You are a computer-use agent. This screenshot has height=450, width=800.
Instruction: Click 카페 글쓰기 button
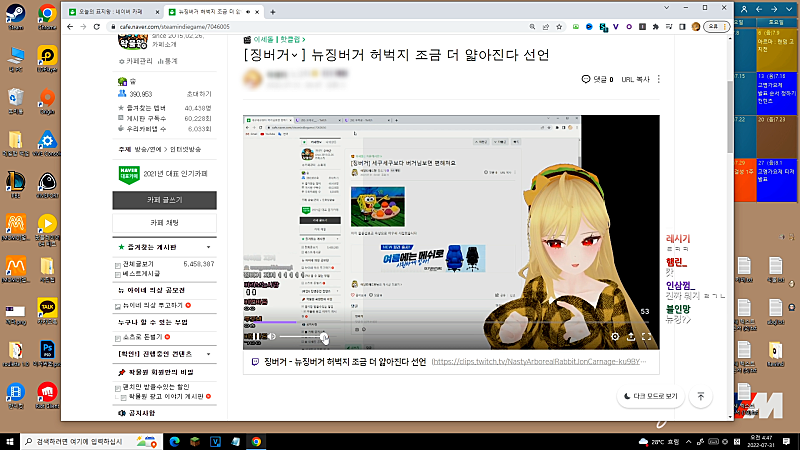tap(164, 200)
